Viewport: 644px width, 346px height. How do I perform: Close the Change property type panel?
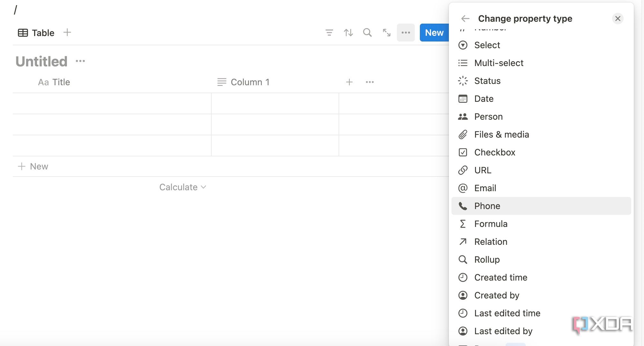tap(618, 19)
